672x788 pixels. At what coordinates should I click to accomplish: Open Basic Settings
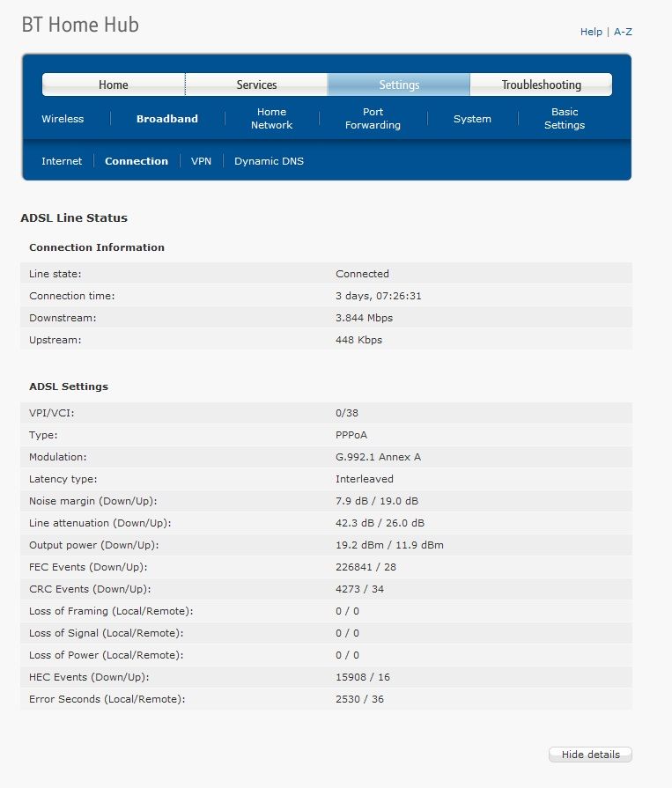click(565, 119)
